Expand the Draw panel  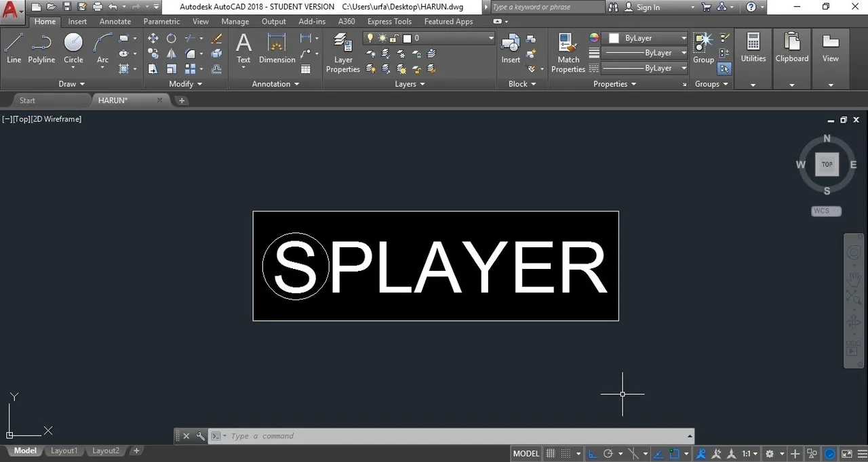pyautogui.click(x=72, y=84)
